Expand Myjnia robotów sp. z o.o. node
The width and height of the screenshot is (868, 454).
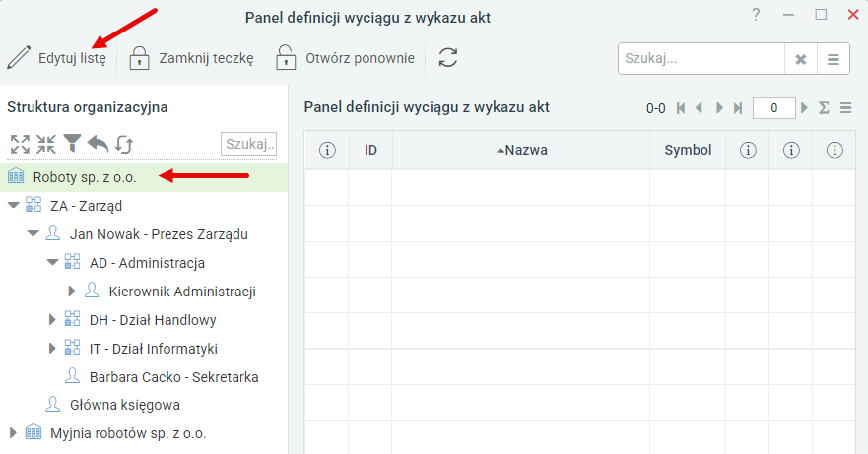click(x=13, y=432)
